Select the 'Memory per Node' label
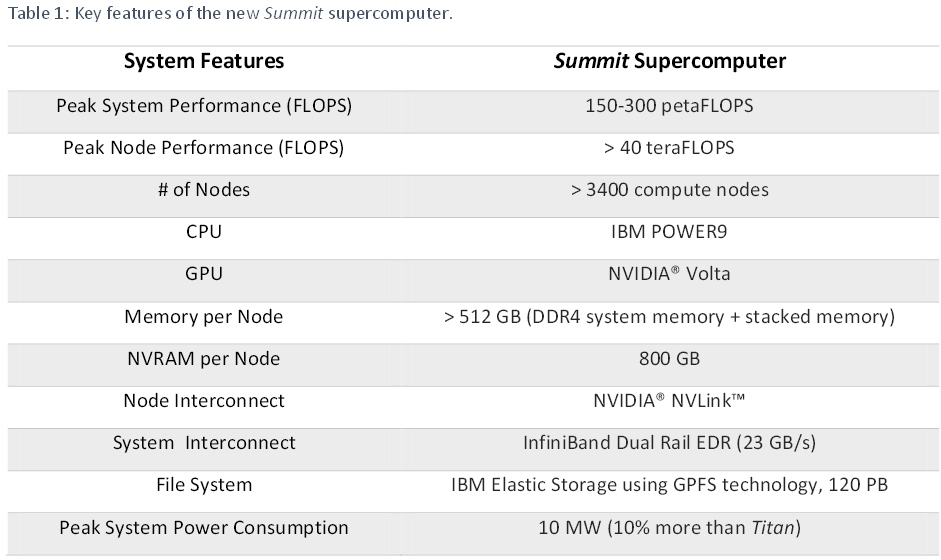 pyautogui.click(x=204, y=316)
